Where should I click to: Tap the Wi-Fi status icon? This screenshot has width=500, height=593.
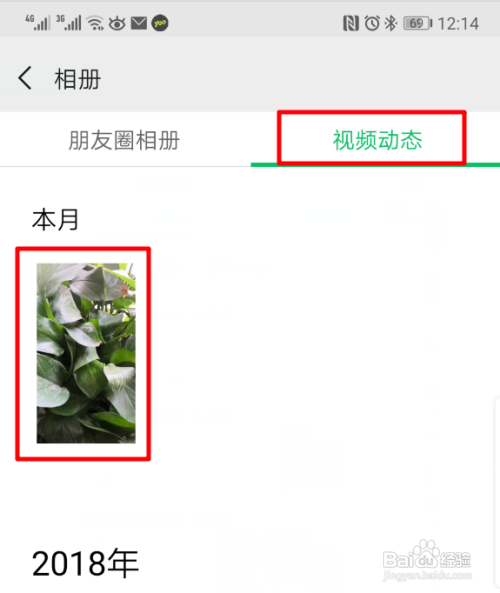(95, 23)
